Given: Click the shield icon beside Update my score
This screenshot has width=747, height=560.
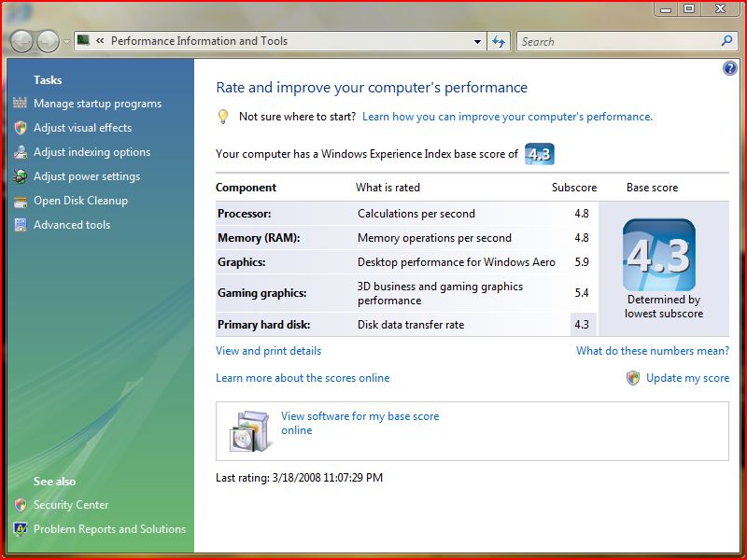Looking at the screenshot, I should click(x=633, y=378).
